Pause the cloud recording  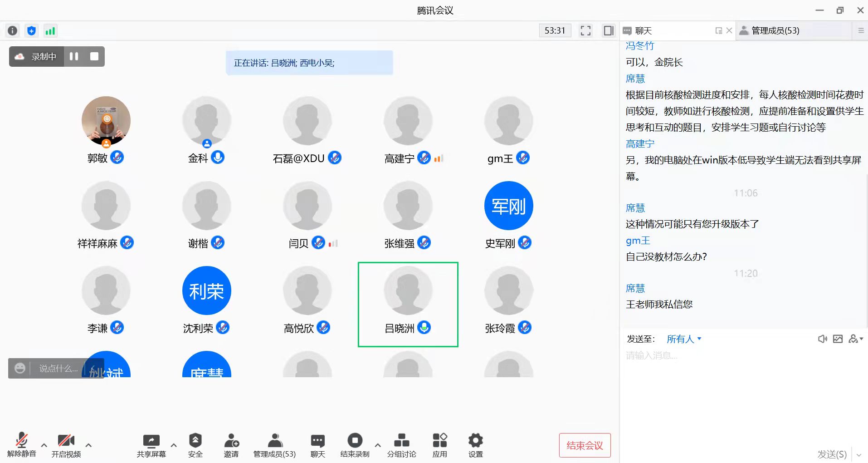[x=74, y=56]
